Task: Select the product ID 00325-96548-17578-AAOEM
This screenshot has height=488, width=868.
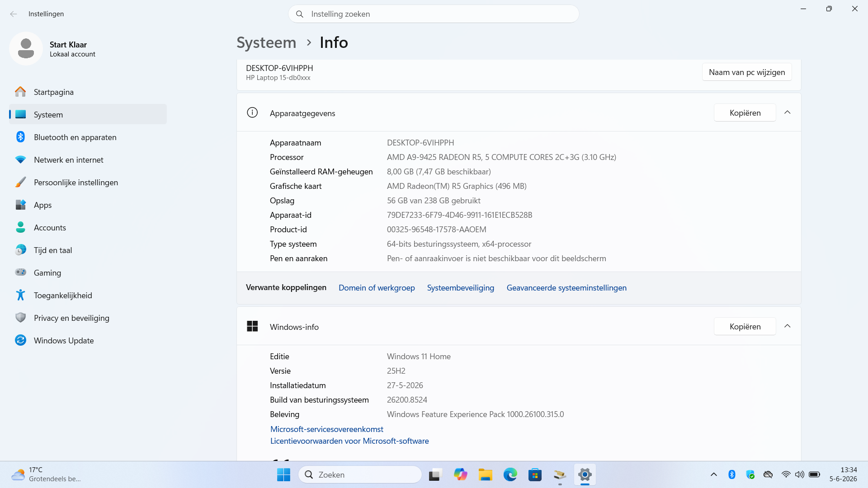Action: 437,230
